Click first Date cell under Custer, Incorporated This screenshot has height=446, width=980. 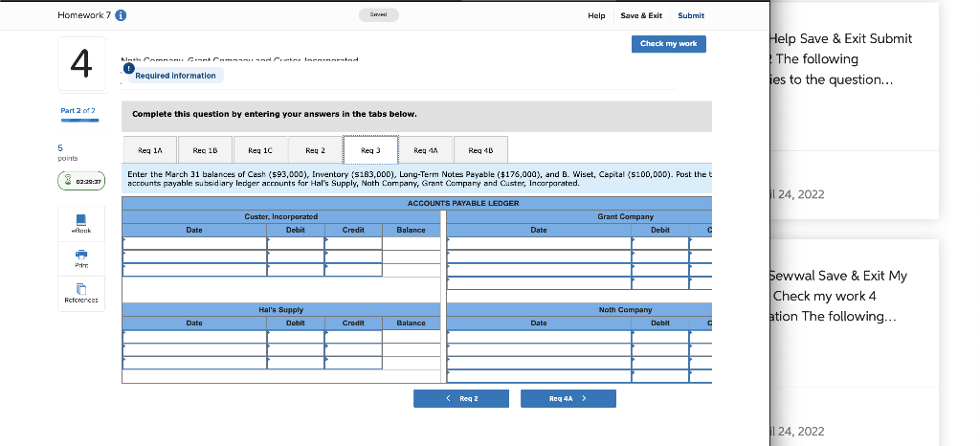point(194,243)
